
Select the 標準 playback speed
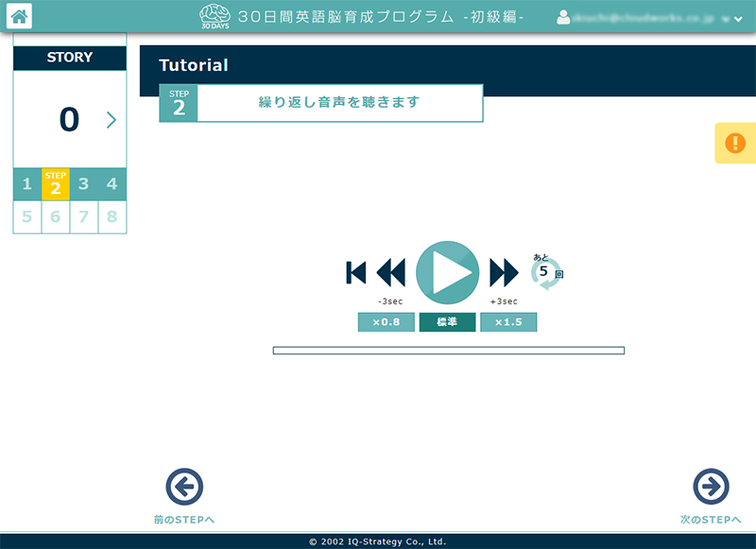point(447,321)
